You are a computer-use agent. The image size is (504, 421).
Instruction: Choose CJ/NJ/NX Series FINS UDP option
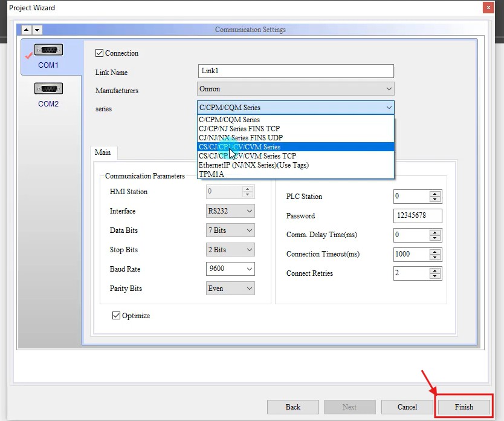296,138
